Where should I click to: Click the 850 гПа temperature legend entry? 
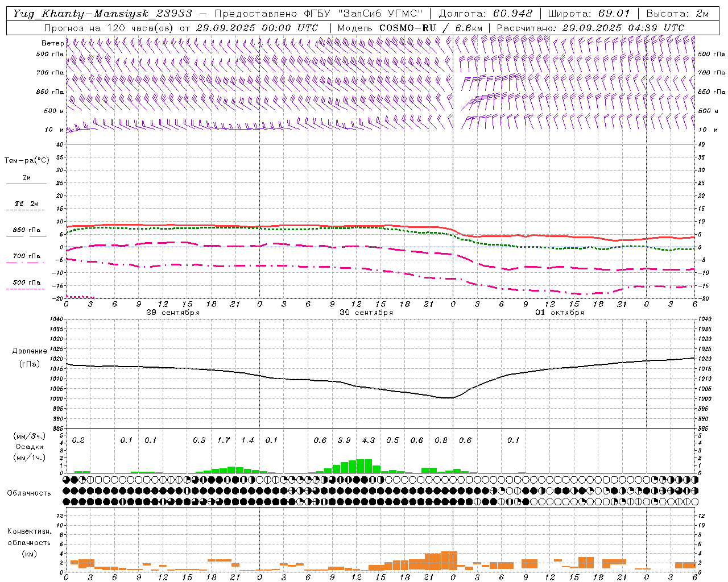[27, 230]
